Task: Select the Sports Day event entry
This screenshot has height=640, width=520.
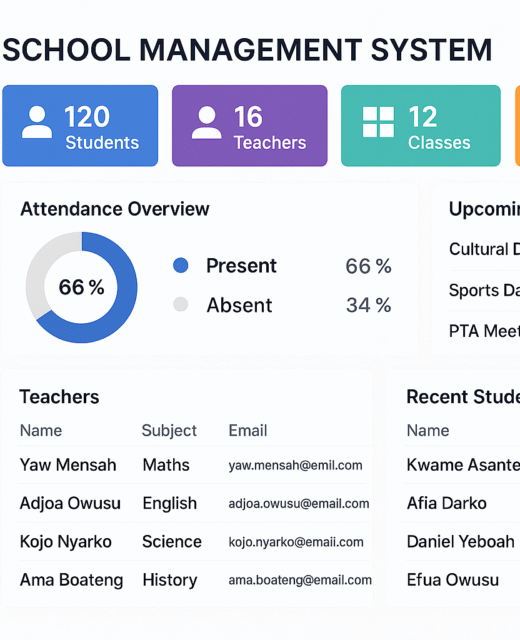Action: [484, 290]
